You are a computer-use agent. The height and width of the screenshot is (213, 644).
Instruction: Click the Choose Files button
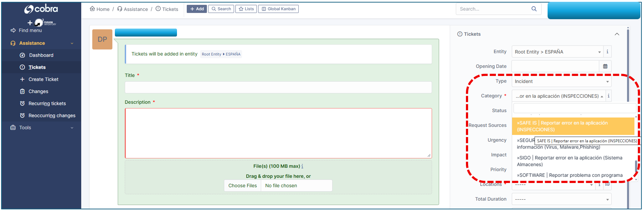coord(242,186)
